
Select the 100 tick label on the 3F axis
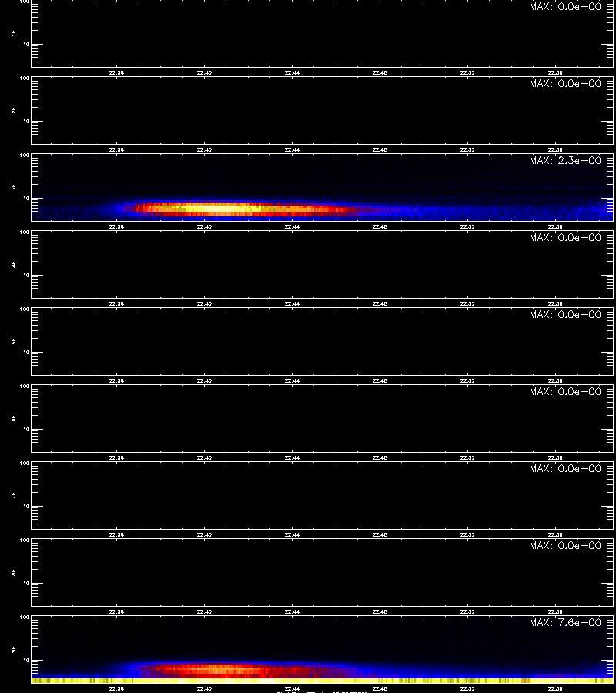[x=25, y=156]
